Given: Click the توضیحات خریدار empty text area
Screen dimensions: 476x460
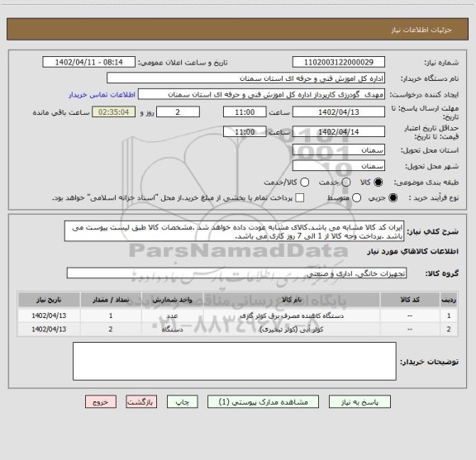Looking at the screenshot, I should pos(235,361).
